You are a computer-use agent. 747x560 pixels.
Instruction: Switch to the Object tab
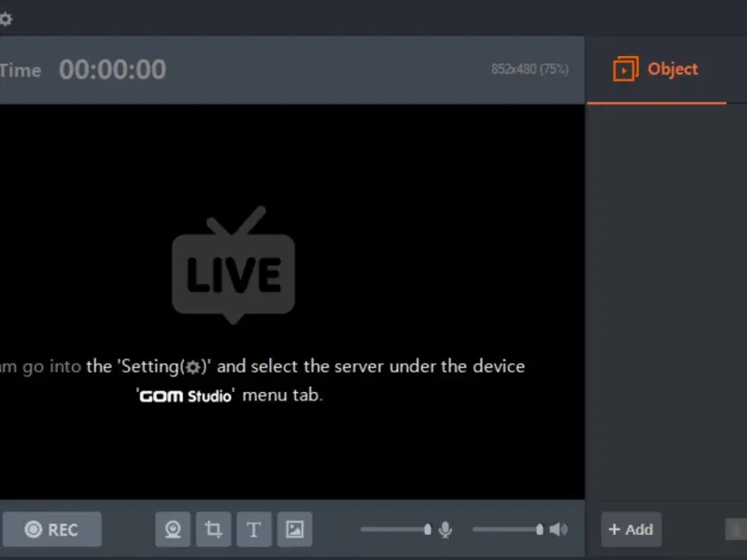[656, 69]
